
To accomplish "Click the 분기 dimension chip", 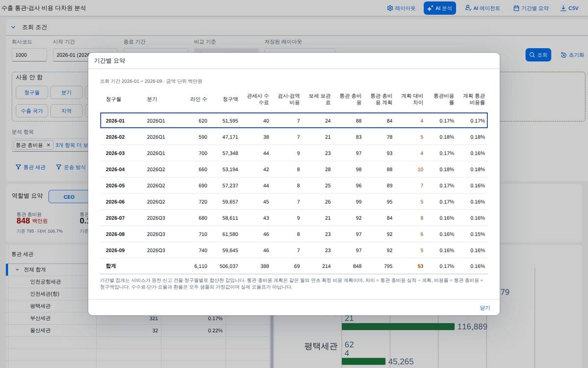I will tap(66, 92).
